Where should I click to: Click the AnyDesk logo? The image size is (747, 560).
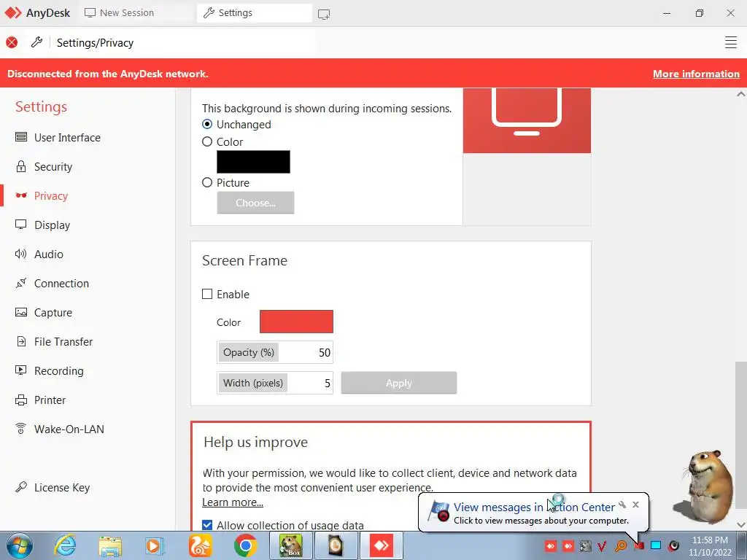(x=13, y=13)
